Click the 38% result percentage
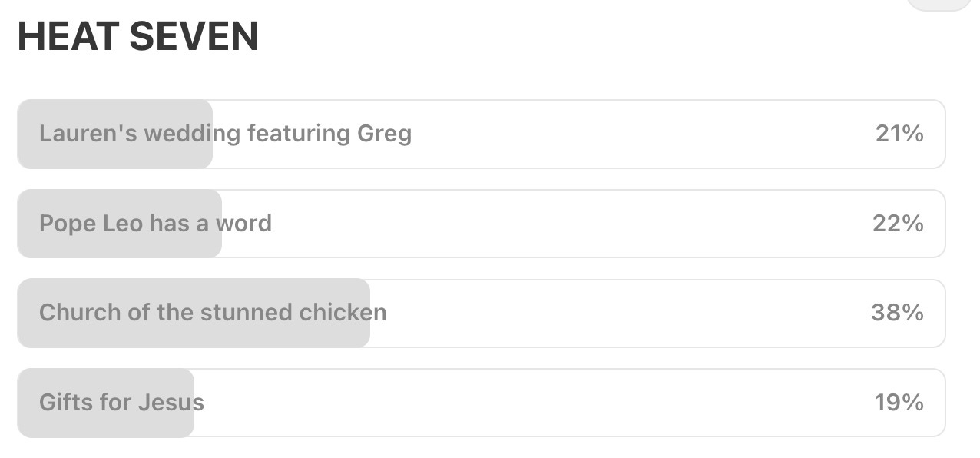 (x=897, y=313)
